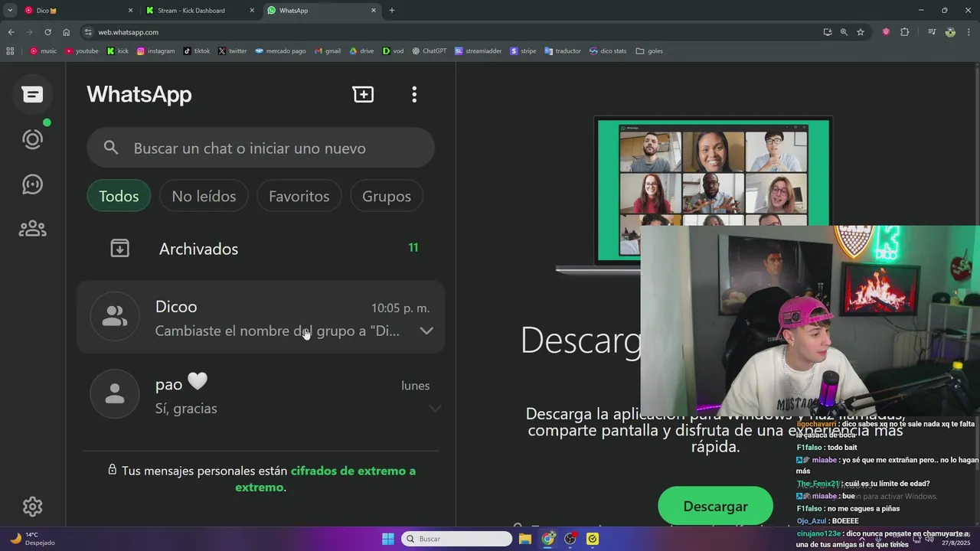Open the Chats section in the sidebar
Image resolution: width=980 pixels, height=551 pixels.
[x=32, y=94]
